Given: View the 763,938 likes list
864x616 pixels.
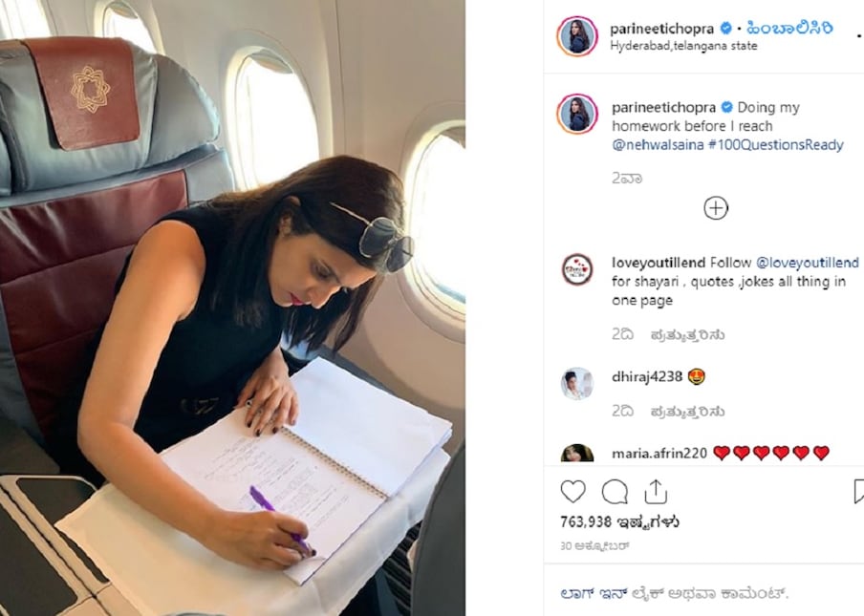Looking at the screenshot, I should click(x=619, y=521).
